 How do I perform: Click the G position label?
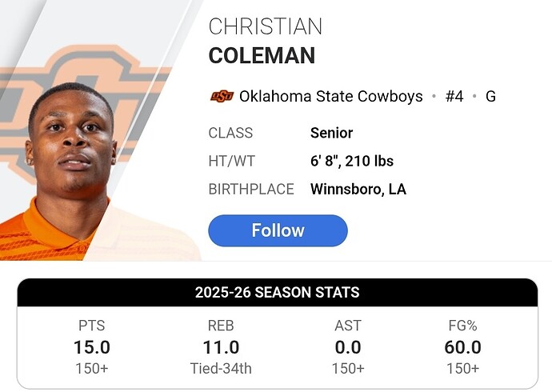coord(490,97)
